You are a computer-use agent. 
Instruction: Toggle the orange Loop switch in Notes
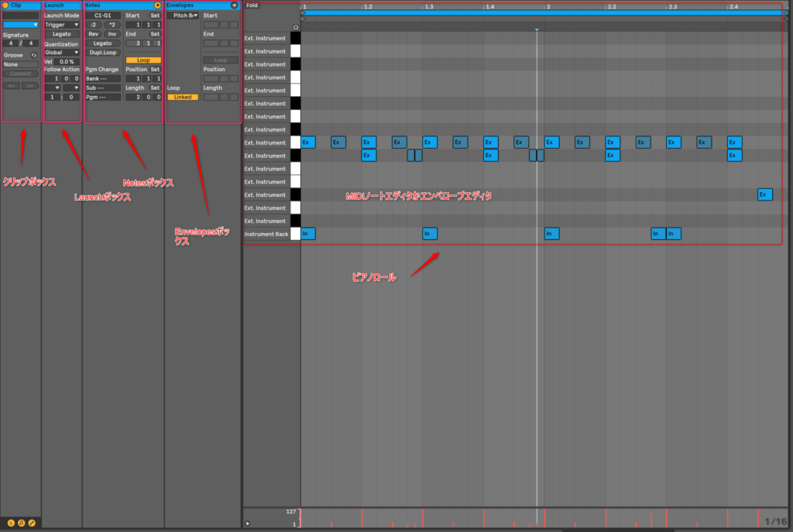pos(143,60)
